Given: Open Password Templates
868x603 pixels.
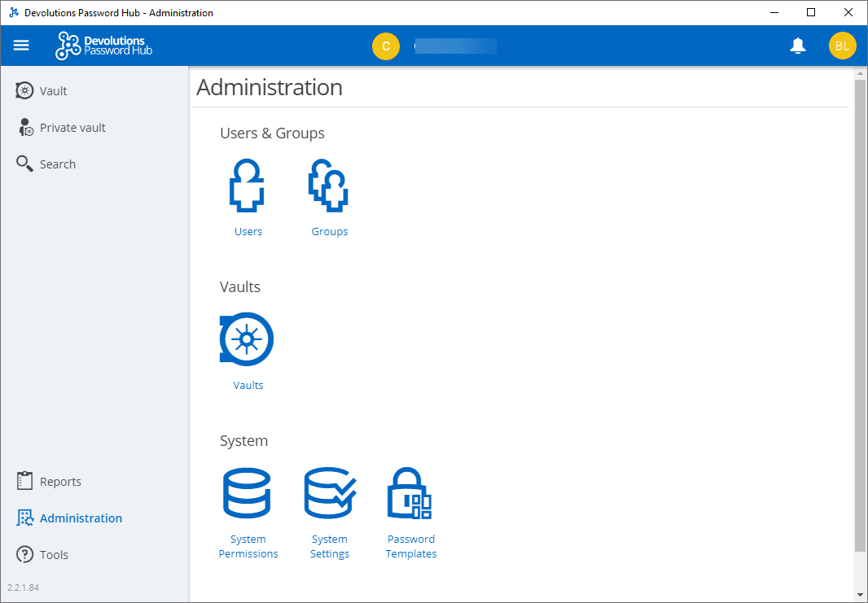Looking at the screenshot, I should point(410,492).
